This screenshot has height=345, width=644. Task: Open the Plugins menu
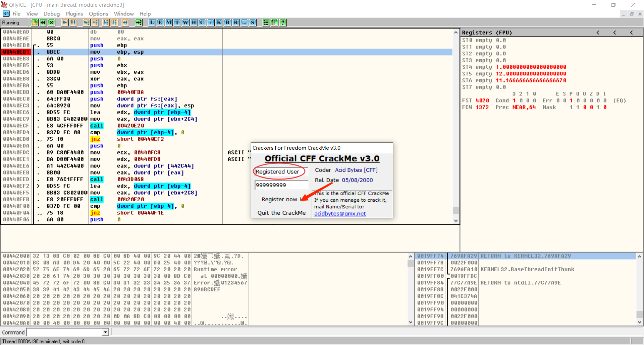pyautogui.click(x=74, y=14)
